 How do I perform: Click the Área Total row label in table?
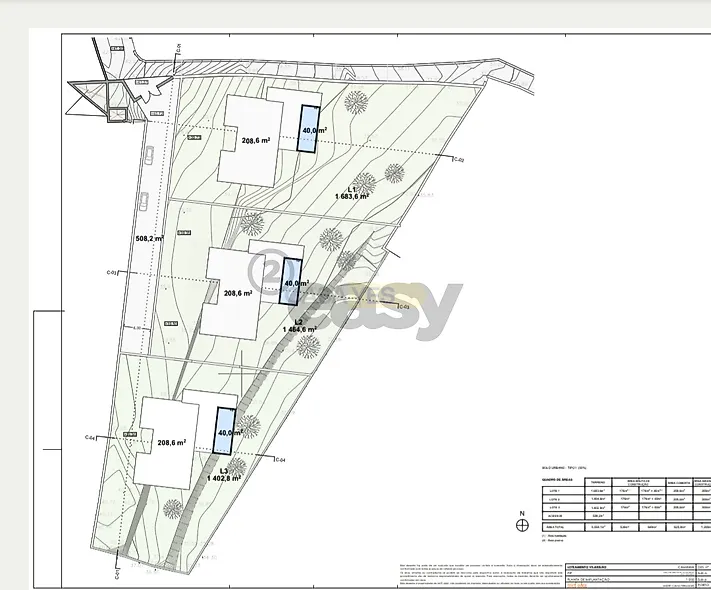pos(557,527)
